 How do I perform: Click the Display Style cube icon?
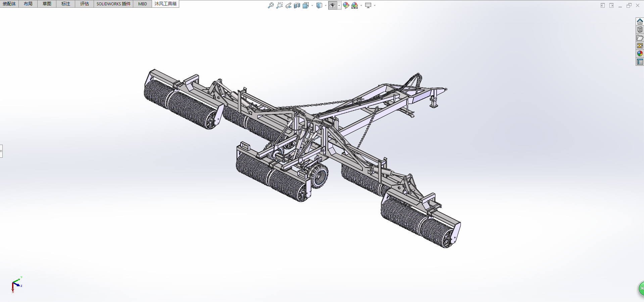[x=319, y=5]
